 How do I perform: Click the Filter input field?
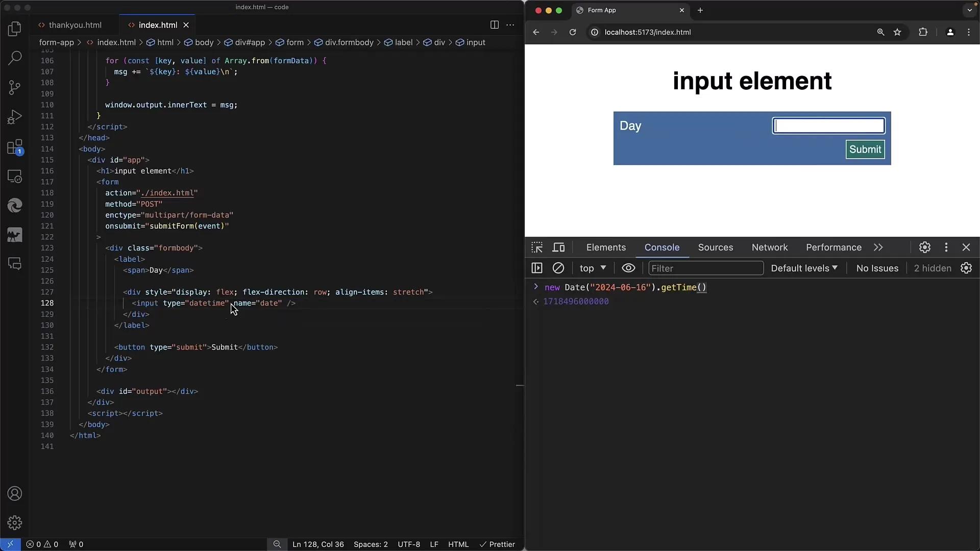[706, 268]
